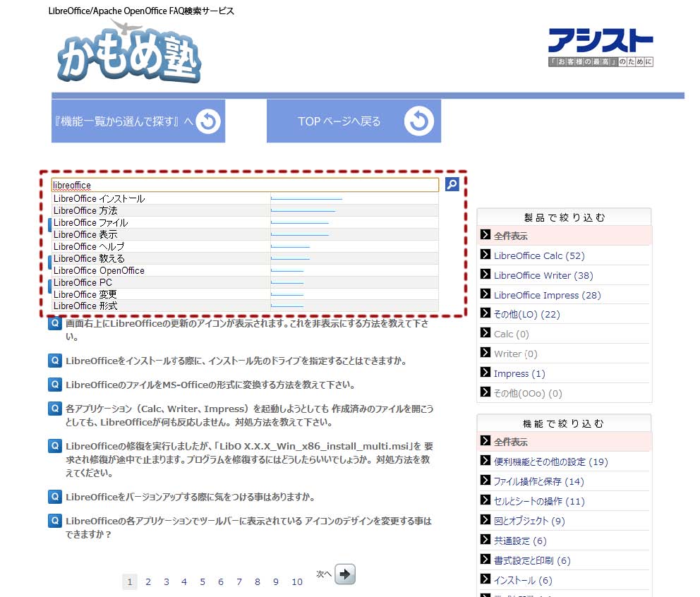This screenshot has height=597, width=700.
Task: Click Q icon beside the MS-Office形式 conversion question
Action: (55, 385)
